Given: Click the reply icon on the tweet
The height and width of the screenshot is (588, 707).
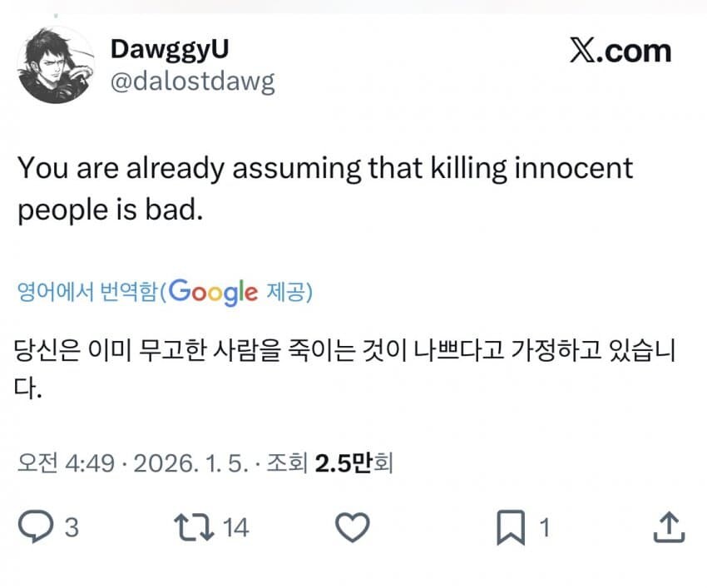Looking at the screenshot, I should tap(36, 526).
